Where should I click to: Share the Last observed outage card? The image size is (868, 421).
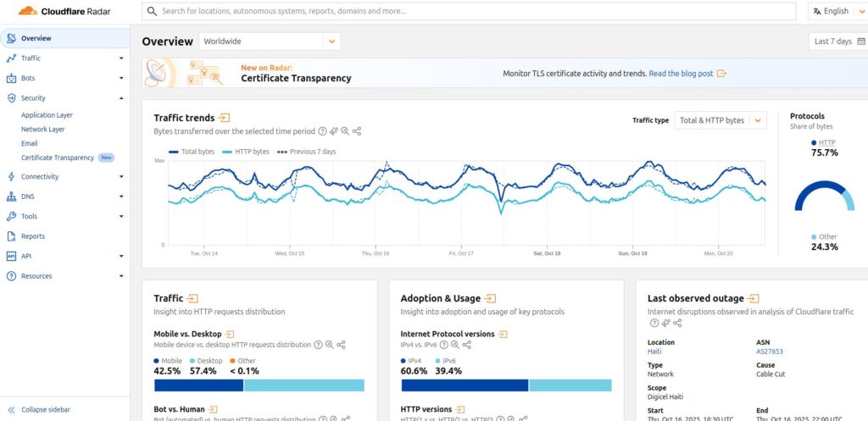(677, 323)
